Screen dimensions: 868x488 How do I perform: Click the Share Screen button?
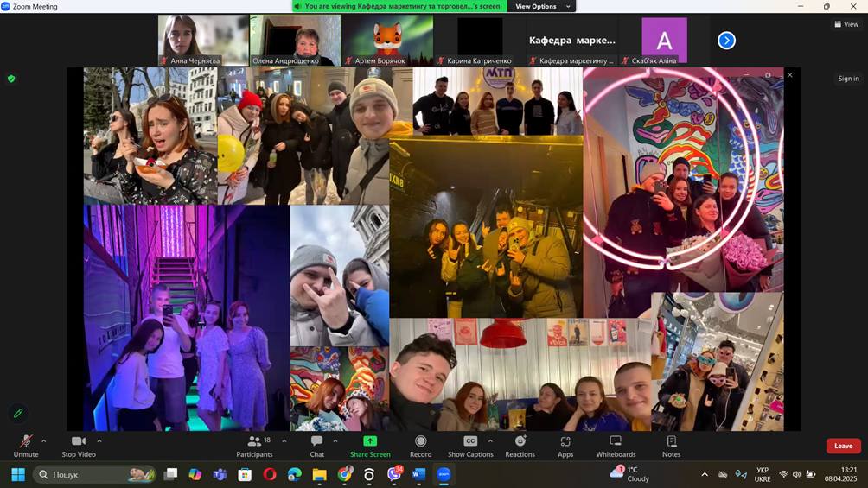[370, 446]
